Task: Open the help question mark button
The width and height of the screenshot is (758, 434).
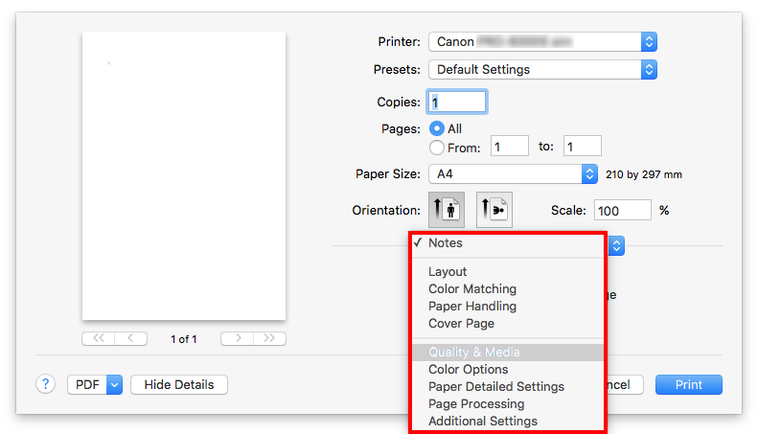Action: coord(45,384)
